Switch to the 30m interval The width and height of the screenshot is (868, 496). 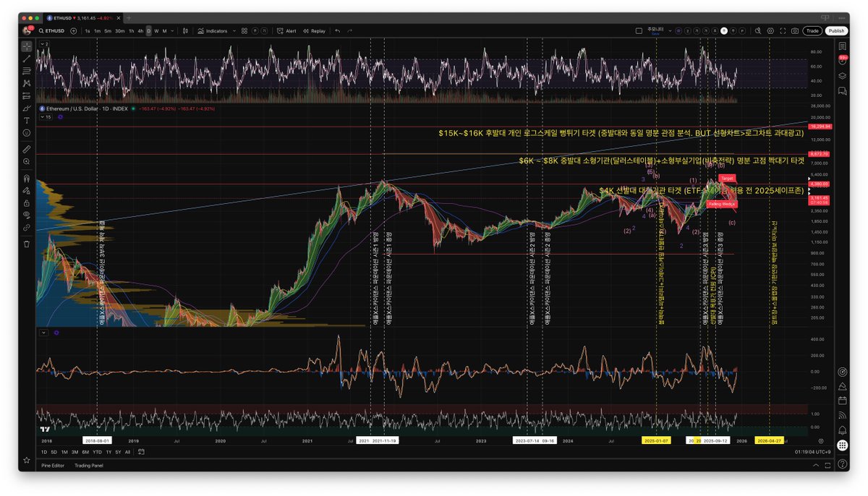coord(120,31)
